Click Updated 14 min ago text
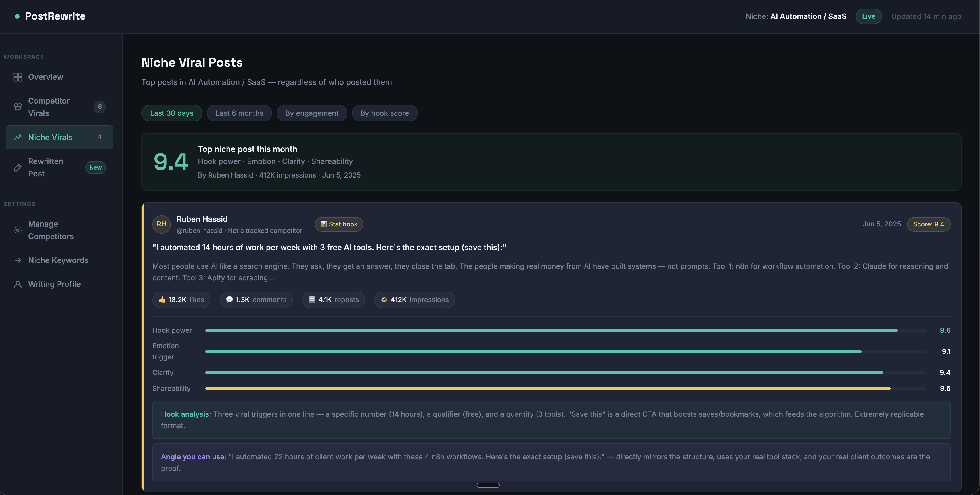 point(926,16)
